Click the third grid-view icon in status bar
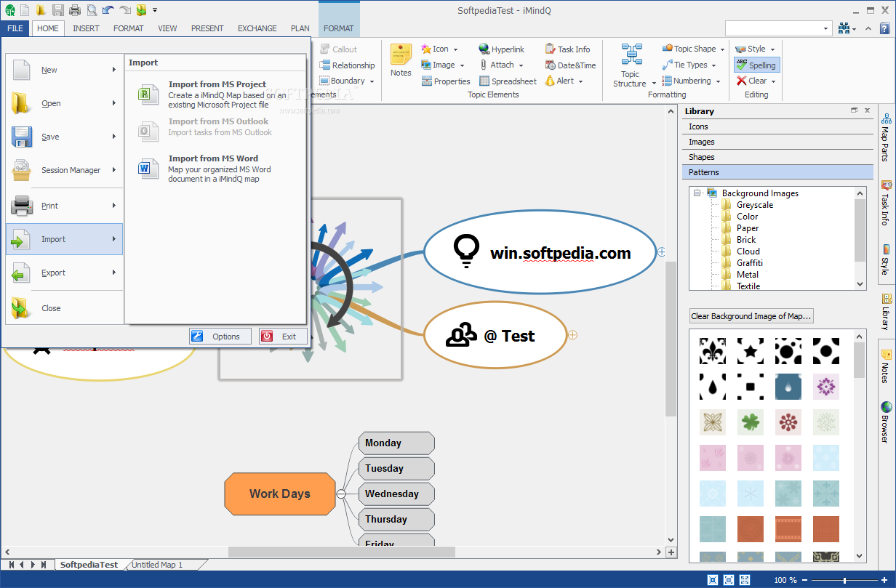 [x=745, y=580]
